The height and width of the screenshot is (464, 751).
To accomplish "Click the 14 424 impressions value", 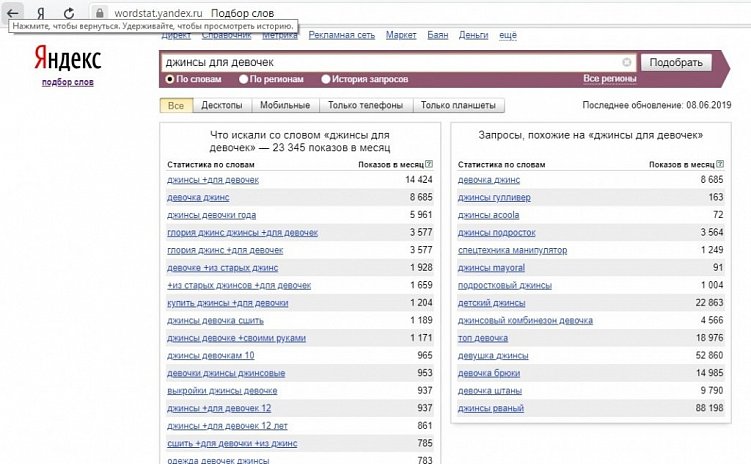I will pyautogui.click(x=419, y=180).
